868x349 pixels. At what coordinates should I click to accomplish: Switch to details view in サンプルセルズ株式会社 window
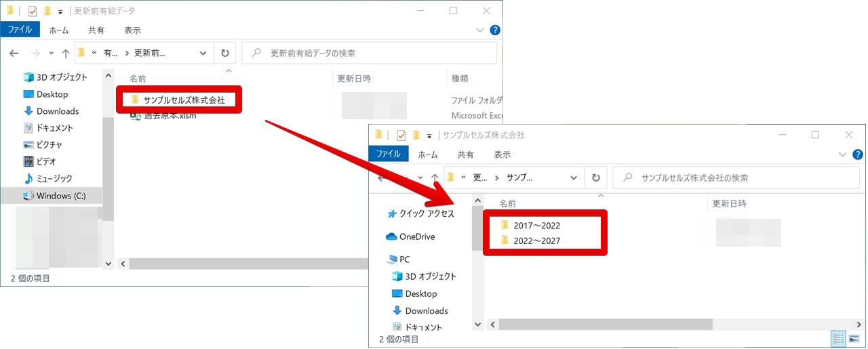(837, 340)
